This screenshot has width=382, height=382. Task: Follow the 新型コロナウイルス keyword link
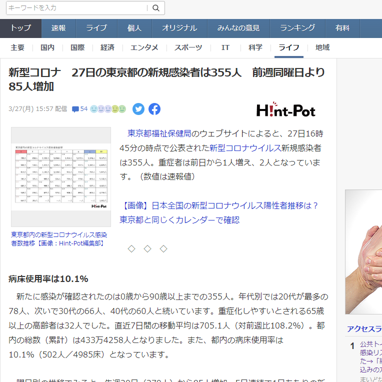245,148
